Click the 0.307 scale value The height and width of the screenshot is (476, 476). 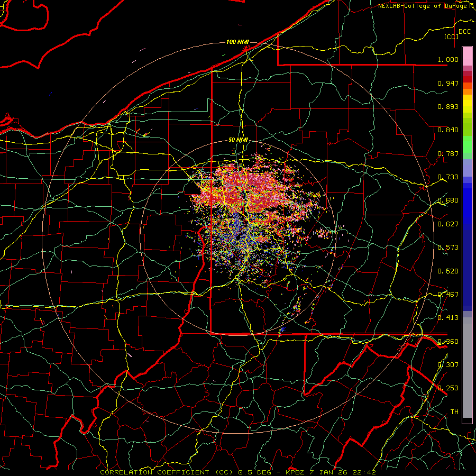coord(448,365)
